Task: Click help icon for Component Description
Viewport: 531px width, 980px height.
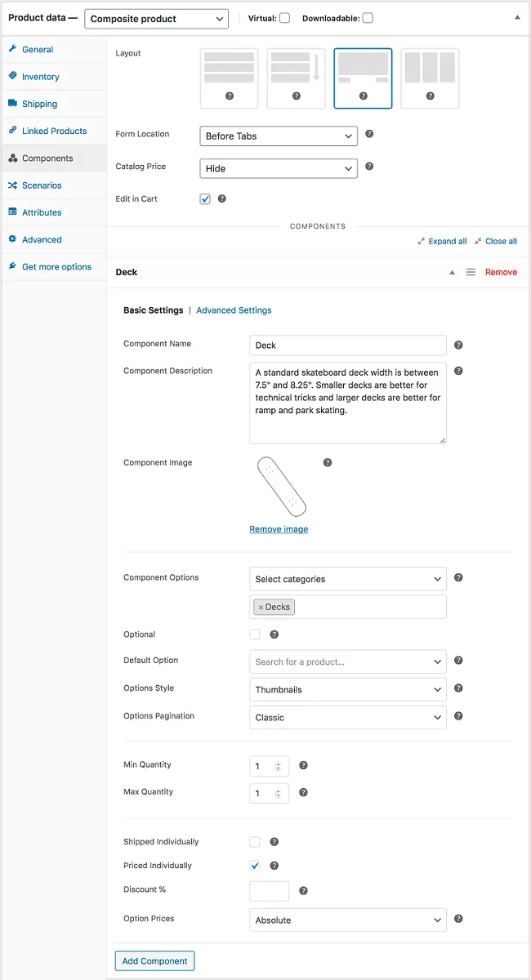Action: pyautogui.click(x=458, y=371)
